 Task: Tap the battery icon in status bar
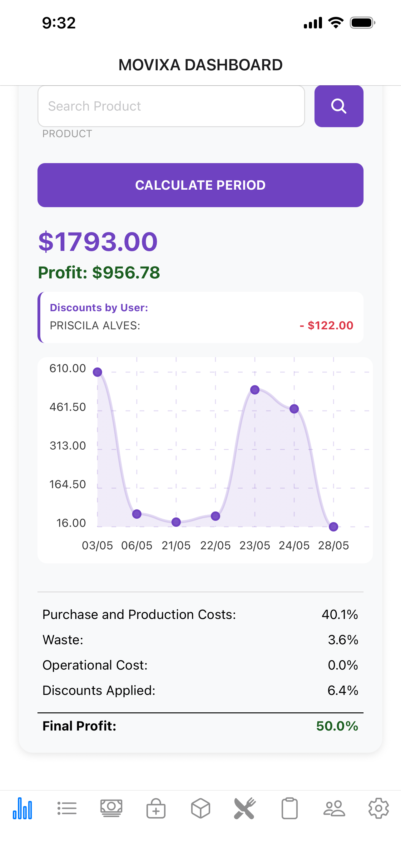(363, 23)
